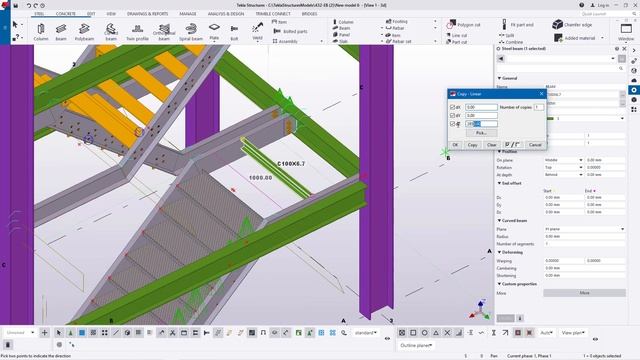
Task: Toggle snap to perpendicular points switch
Action: (459, 333)
